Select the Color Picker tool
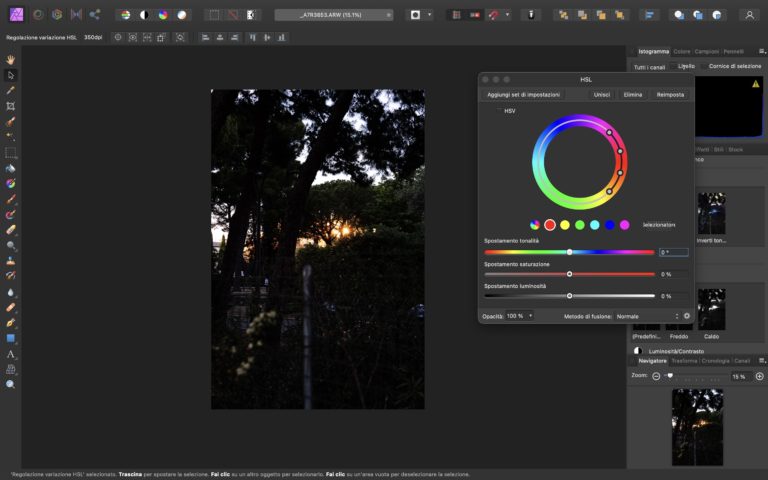The height and width of the screenshot is (480, 768). click(10, 90)
